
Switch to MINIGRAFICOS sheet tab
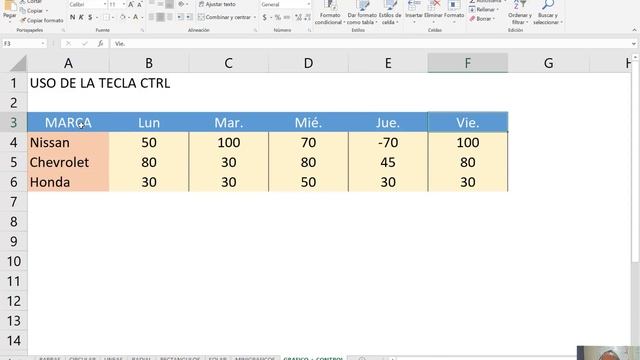(x=255, y=358)
